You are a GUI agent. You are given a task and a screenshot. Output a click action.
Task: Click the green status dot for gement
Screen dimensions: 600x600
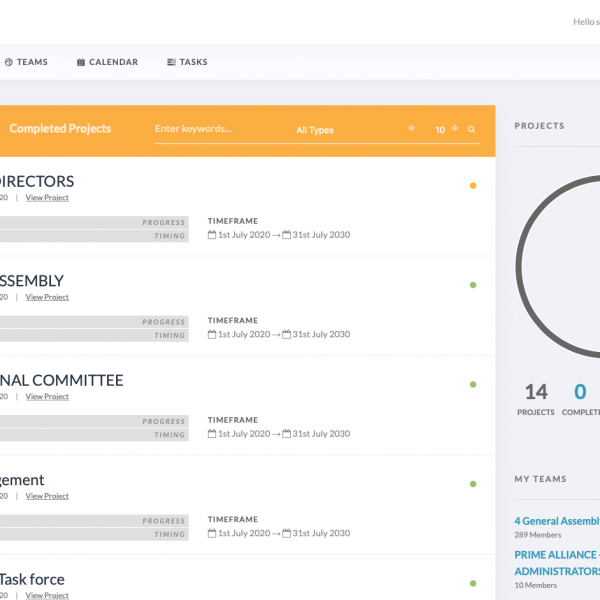pyautogui.click(x=473, y=484)
